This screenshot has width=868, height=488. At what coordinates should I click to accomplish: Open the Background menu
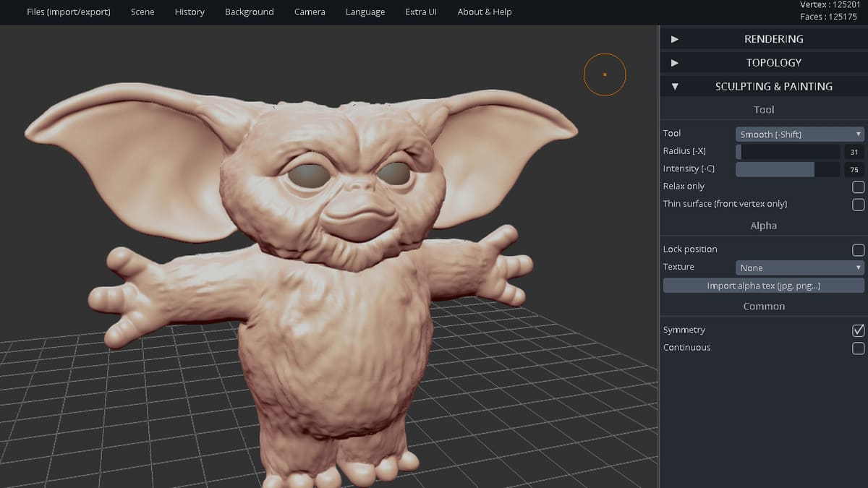(x=250, y=12)
